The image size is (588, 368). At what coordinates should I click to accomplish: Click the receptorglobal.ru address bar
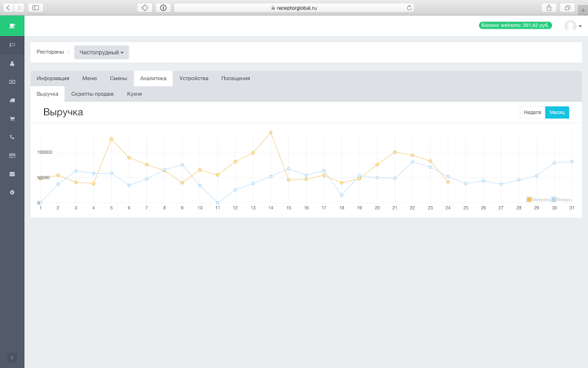pyautogui.click(x=294, y=7)
